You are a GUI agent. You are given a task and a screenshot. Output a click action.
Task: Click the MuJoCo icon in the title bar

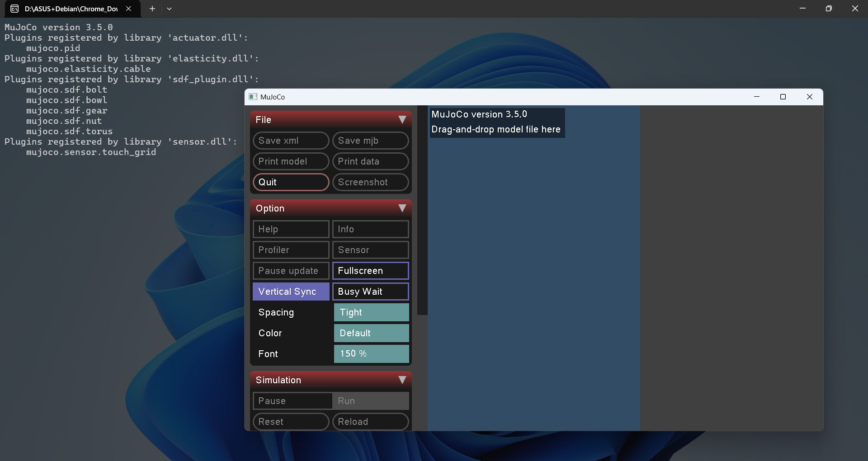(x=253, y=97)
